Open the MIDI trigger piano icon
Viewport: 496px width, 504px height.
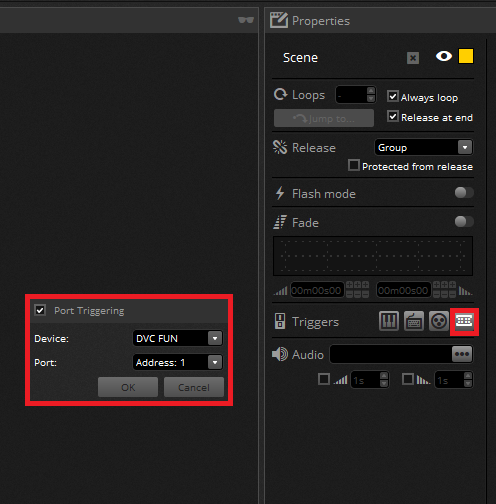389,321
